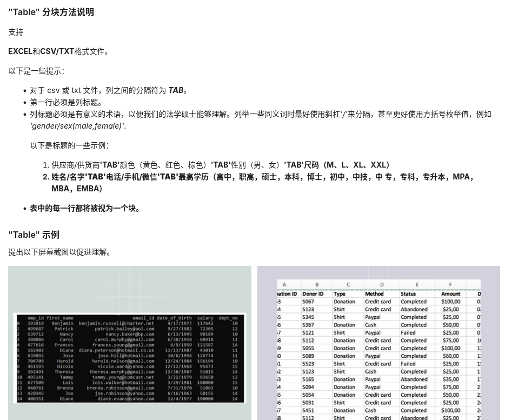
Task: Click the heading "Table" 示例
Action: pos(34,235)
